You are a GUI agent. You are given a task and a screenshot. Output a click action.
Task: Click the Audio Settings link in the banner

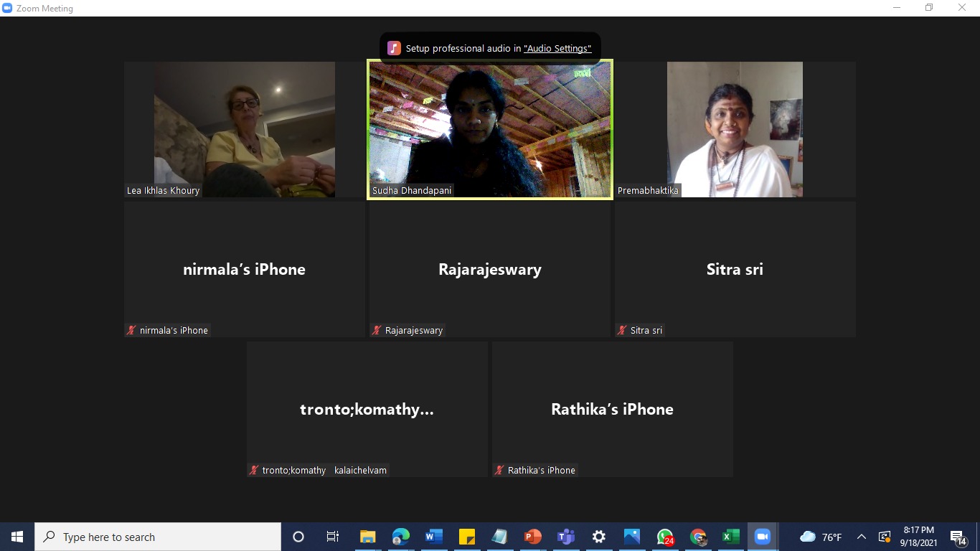[557, 49]
